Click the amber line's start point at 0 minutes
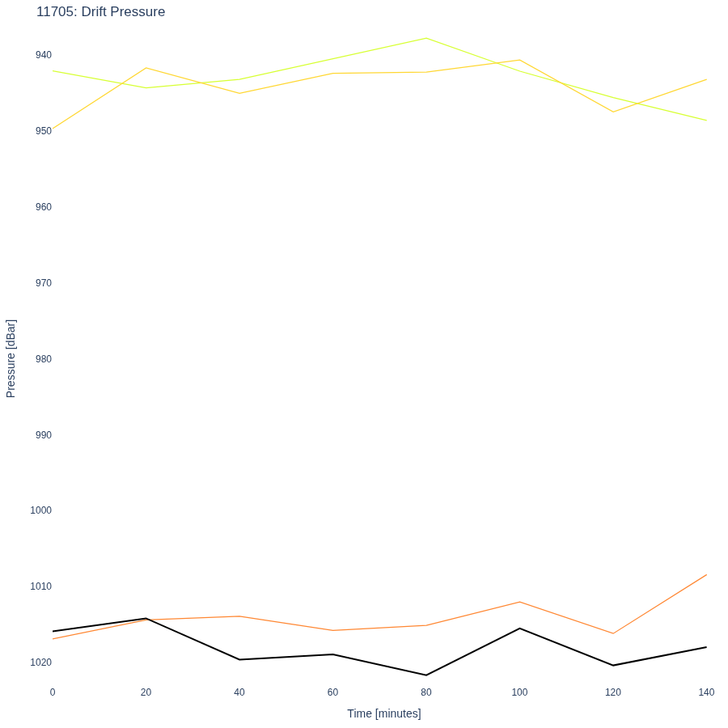728x728 pixels. coord(53,129)
